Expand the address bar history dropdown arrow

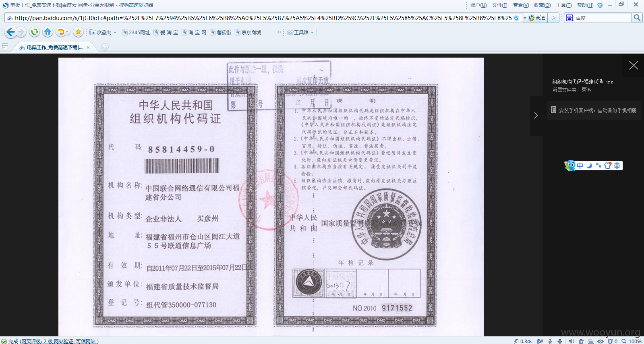pyautogui.click(x=525, y=18)
